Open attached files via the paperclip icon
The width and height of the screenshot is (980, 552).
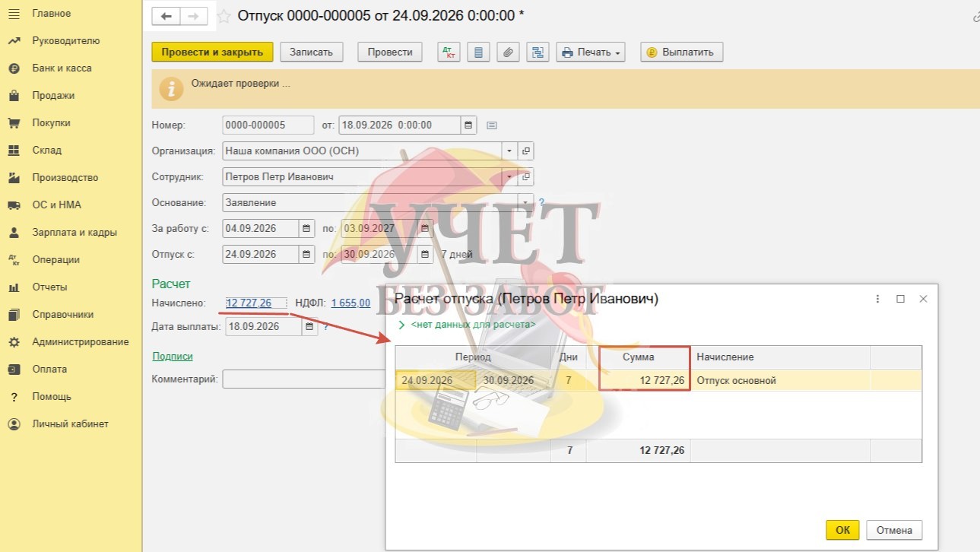508,52
